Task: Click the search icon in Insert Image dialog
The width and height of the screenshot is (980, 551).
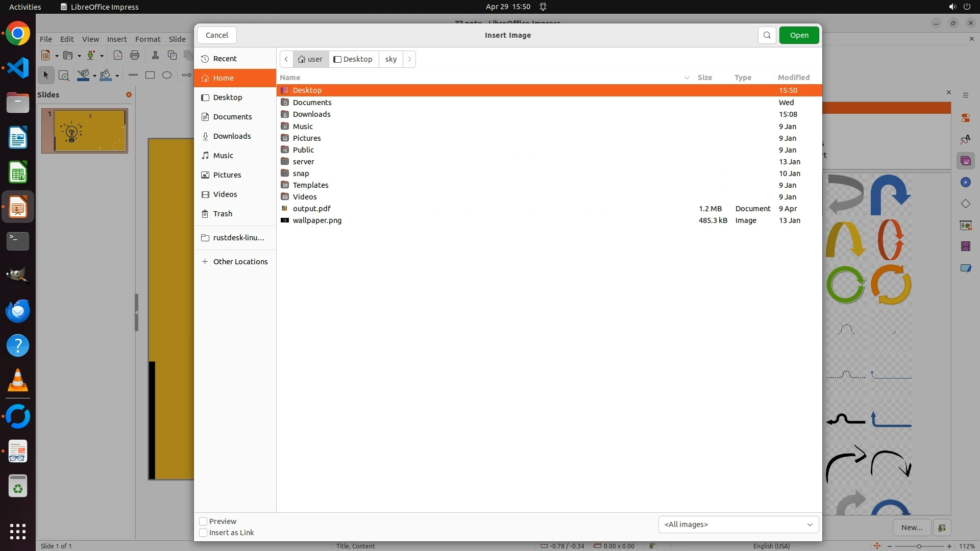Action: 767,35
